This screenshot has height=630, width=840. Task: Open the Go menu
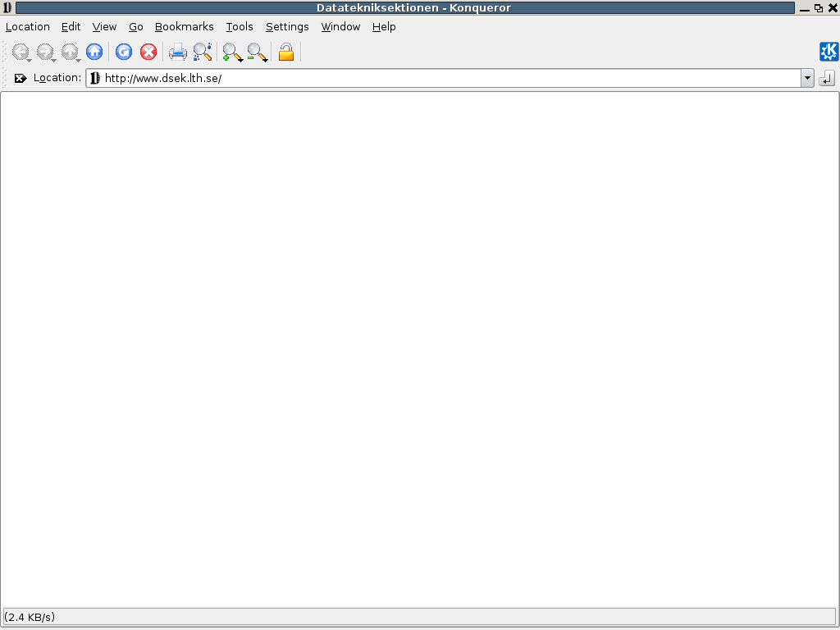click(x=136, y=27)
